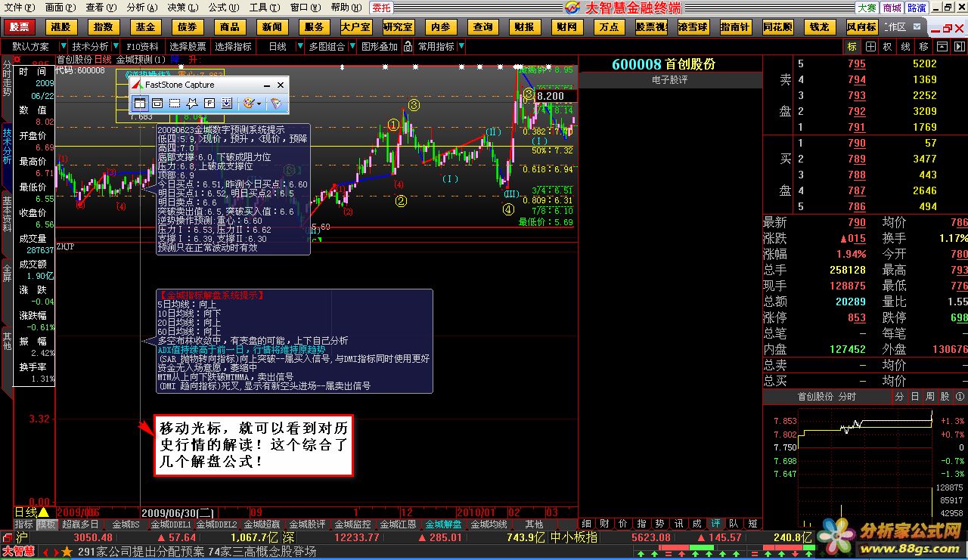This screenshot has width=968, height=560.
Task: Toggle 图形叠加 overlay option
Action: click(380, 46)
